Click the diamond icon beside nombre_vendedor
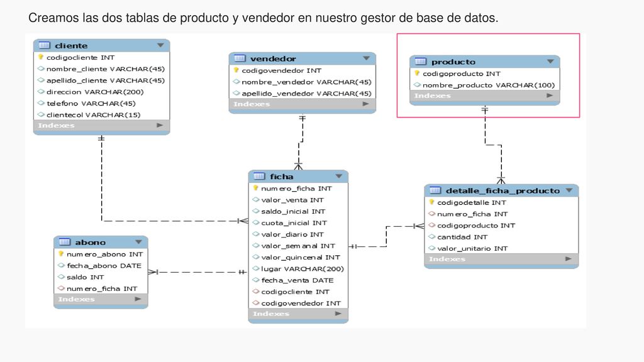 click(236, 82)
